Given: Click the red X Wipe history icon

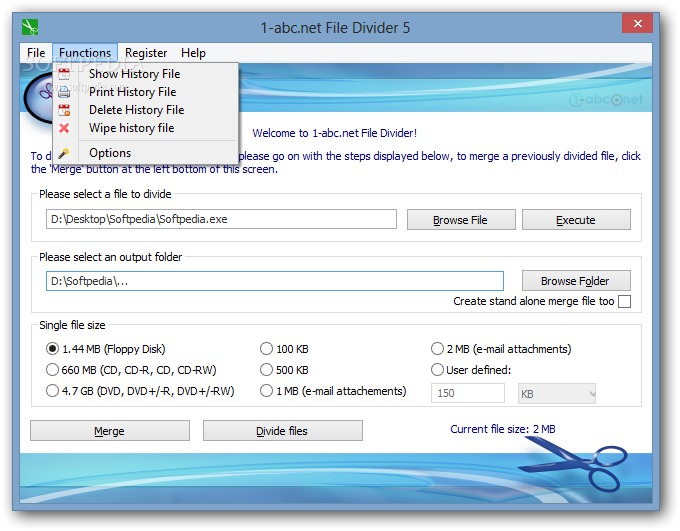Looking at the screenshot, I should tap(64, 128).
